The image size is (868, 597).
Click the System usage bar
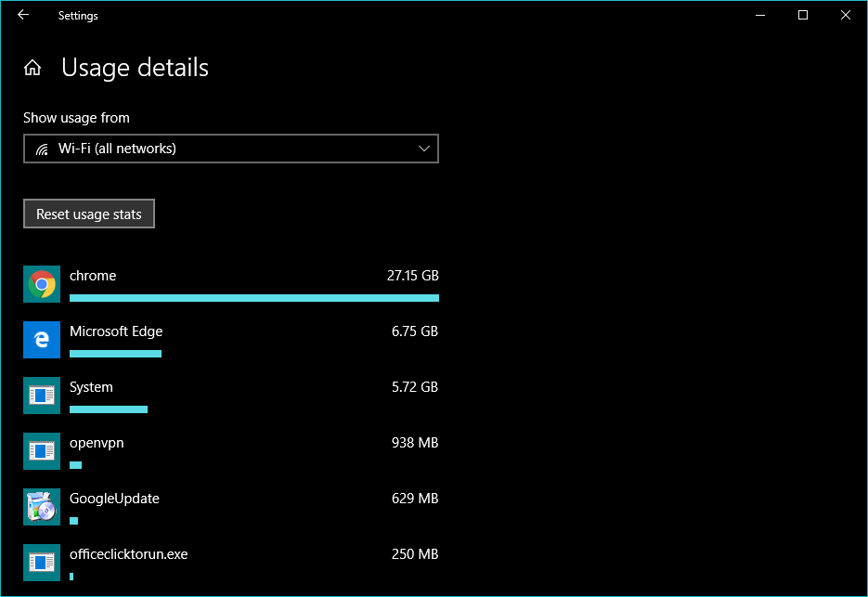click(x=108, y=409)
